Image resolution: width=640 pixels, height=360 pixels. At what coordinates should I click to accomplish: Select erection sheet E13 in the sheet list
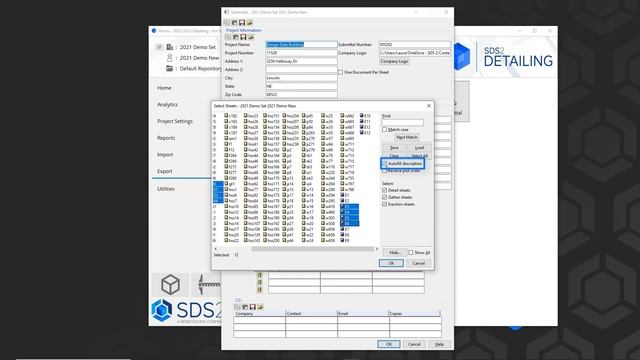coord(365,133)
